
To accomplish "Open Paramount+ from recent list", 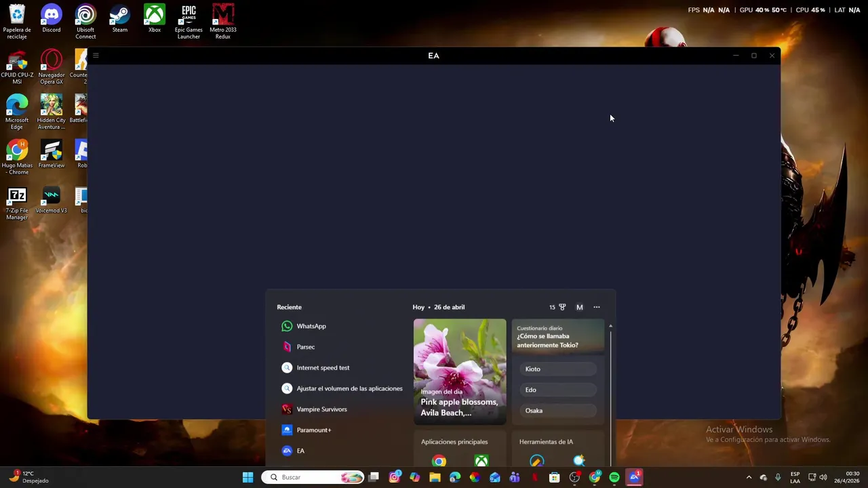I will click(307, 430).
